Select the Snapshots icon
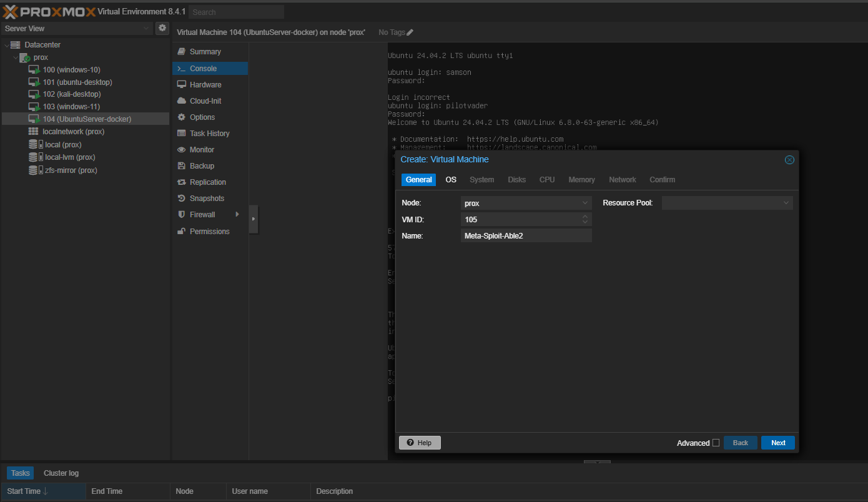868x502 pixels. click(x=206, y=198)
